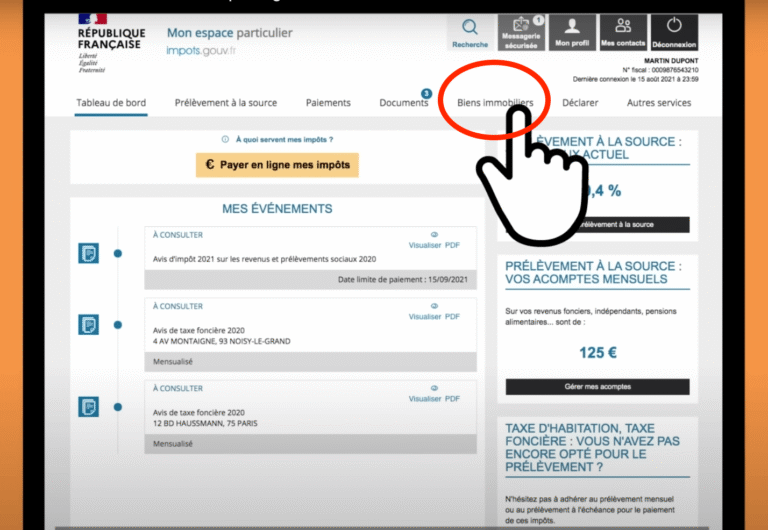Open Prélèvement à la source menu
The image size is (768, 530).
[x=226, y=103]
